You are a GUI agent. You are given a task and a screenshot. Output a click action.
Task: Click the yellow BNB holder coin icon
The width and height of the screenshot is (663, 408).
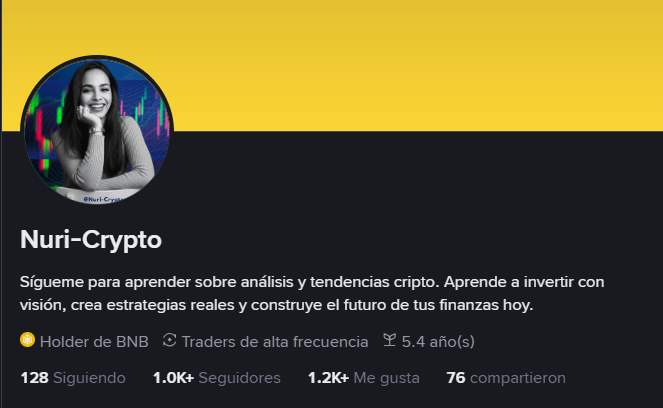point(27,340)
